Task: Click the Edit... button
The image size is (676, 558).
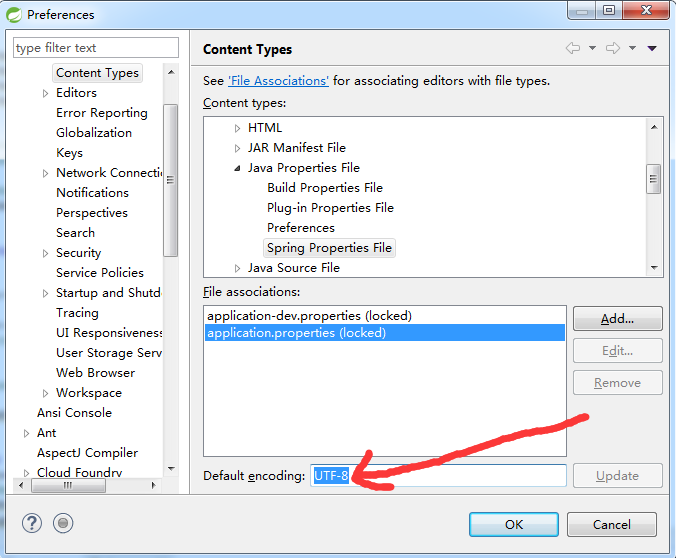Action: [x=617, y=351]
